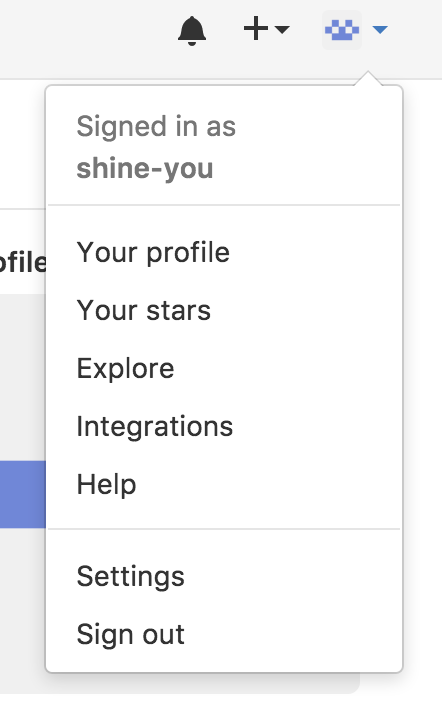The height and width of the screenshot is (706, 442).
Task: Click the plus create-new icon
Action: (x=256, y=28)
